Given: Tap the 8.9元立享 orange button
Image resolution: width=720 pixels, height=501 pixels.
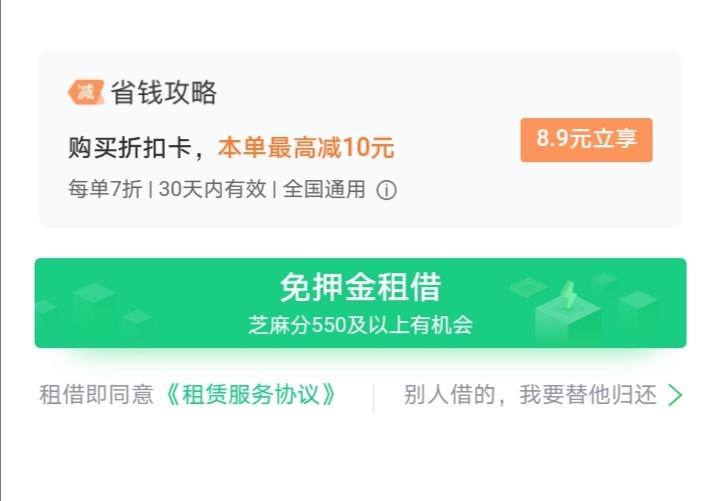Looking at the screenshot, I should tap(586, 140).
